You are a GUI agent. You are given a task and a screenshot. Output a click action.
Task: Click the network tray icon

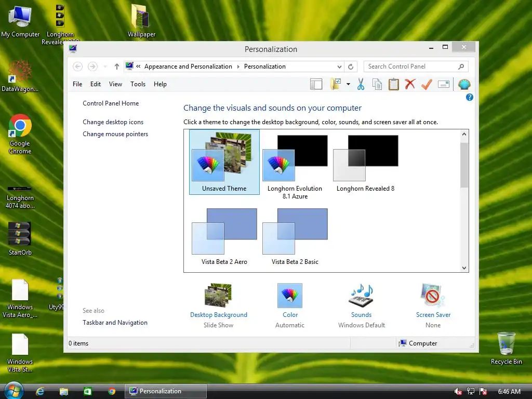pyautogui.click(x=471, y=392)
